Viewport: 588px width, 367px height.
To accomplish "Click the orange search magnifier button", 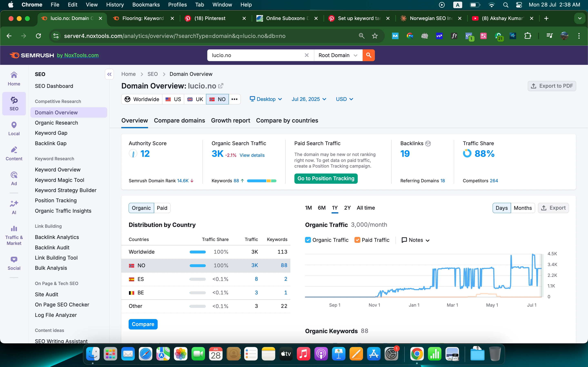I will 368,55.
